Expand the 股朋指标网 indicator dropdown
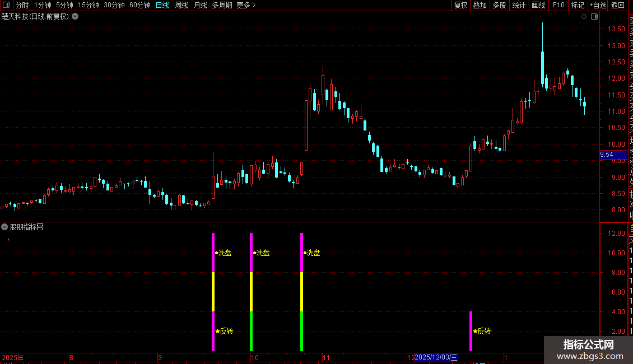The image size is (633, 364). [x=4, y=227]
